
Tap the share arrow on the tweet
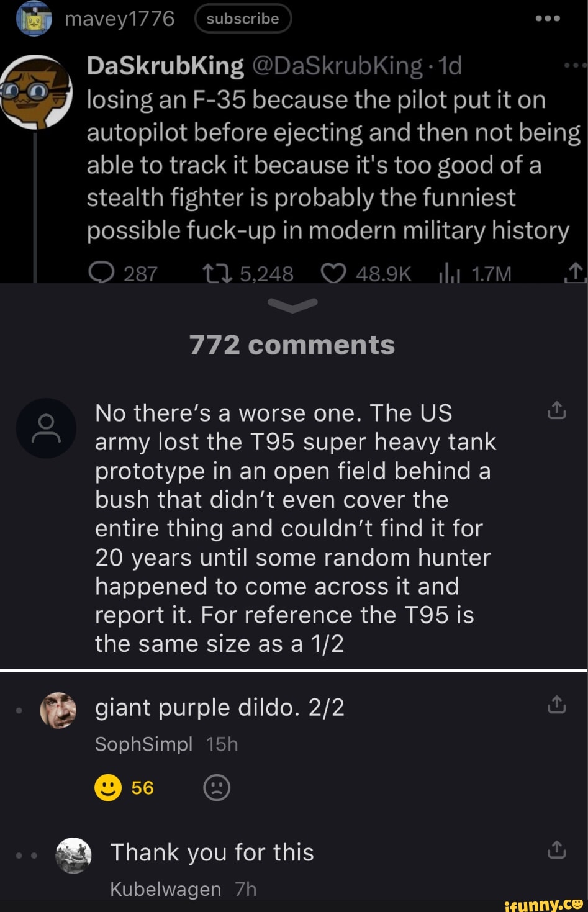pyautogui.click(x=577, y=273)
